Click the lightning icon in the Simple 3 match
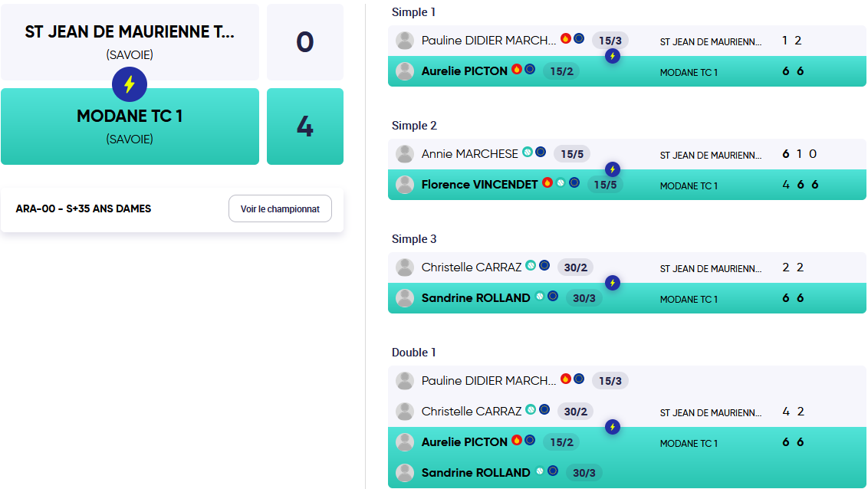Image resolution: width=868 pixels, height=489 pixels. (612, 283)
